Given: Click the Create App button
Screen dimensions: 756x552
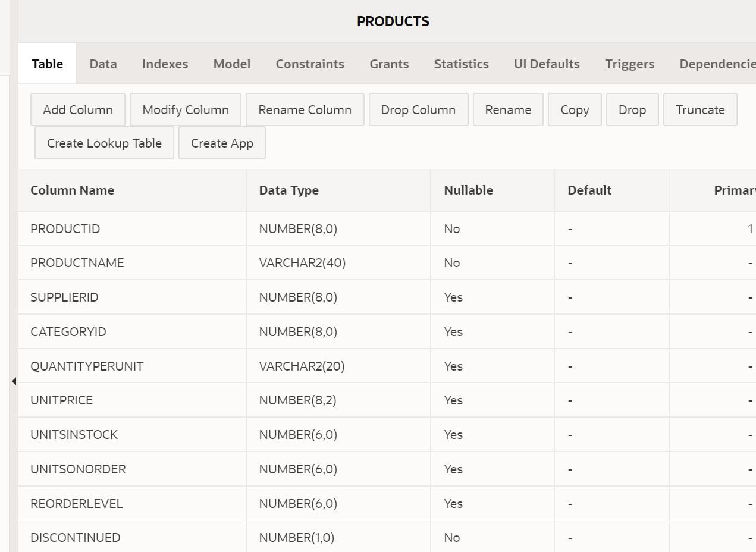Looking at the screenshot, I should click(x=222, y=143).
